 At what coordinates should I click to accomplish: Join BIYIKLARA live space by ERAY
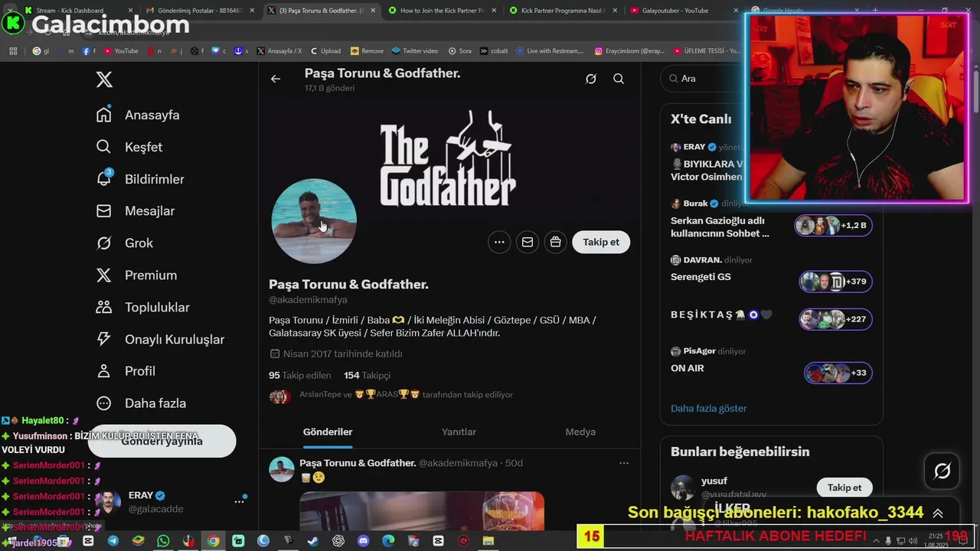[x=707, y=161]
